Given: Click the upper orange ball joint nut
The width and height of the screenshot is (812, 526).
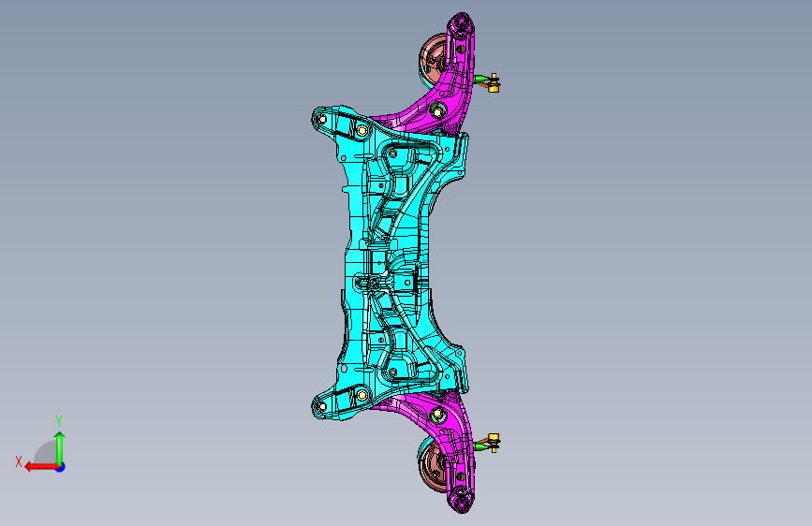Looking at the screenshot, I should point(494,83).
